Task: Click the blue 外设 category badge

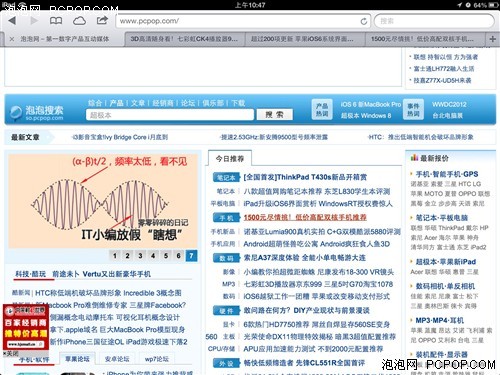Action: click(x=226, y=363)
